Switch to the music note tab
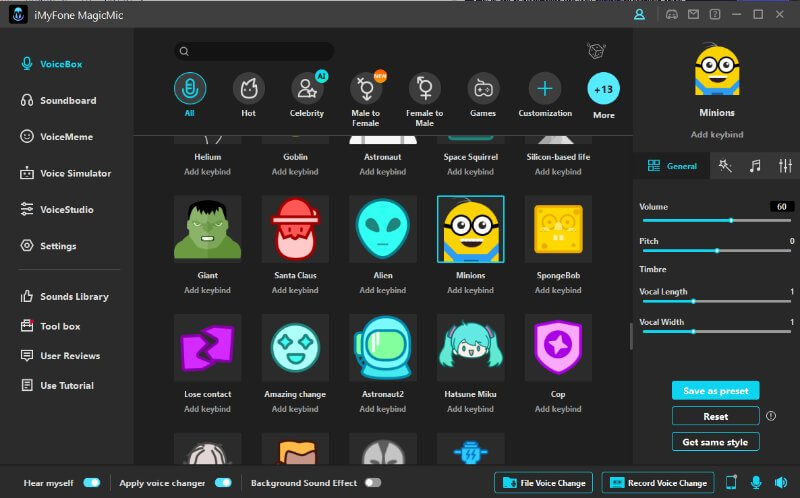 click(x=755, y=166)
